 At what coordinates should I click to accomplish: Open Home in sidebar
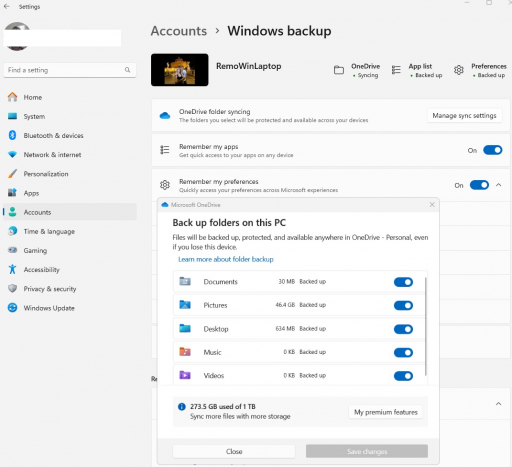click(x=70, y=97)
